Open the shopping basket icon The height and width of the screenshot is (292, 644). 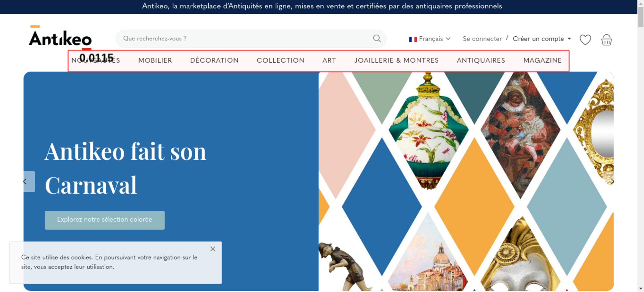click(606, 40)
